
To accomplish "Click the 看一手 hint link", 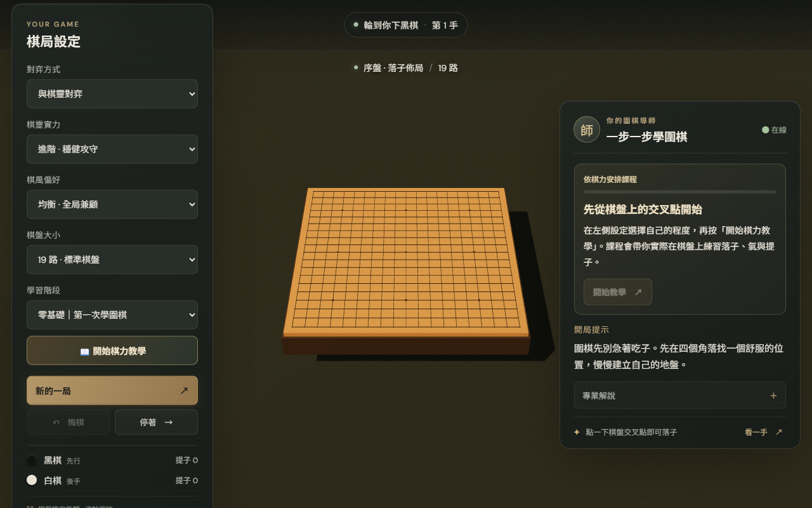I will (x=763, y=432).
